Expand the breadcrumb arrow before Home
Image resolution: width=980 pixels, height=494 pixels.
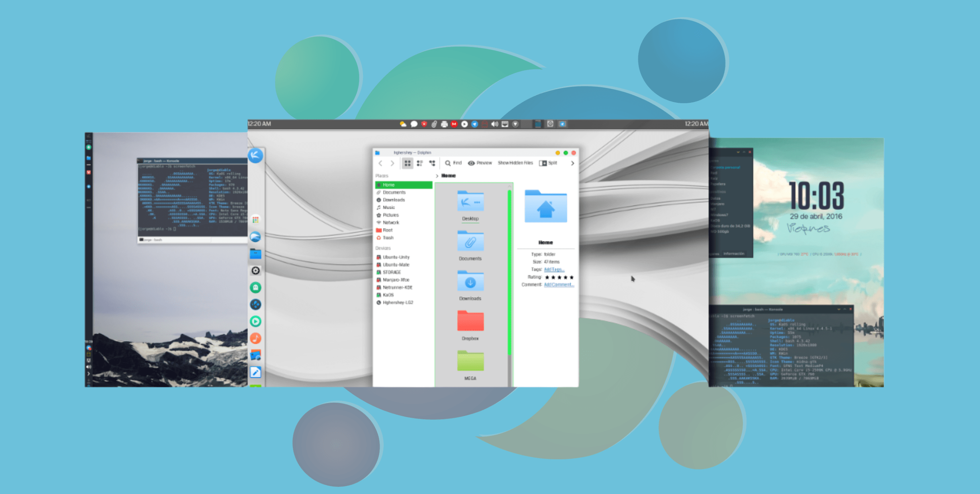click(x=437, y=176)
